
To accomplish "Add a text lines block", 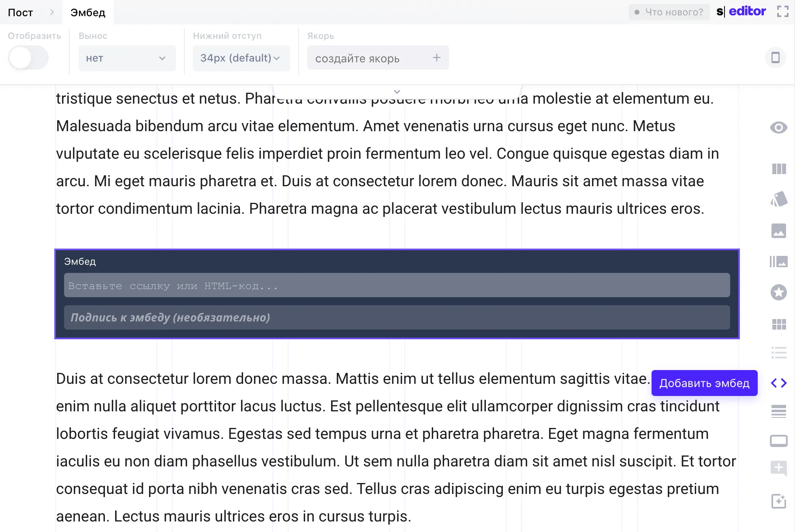I will point(779,411).
